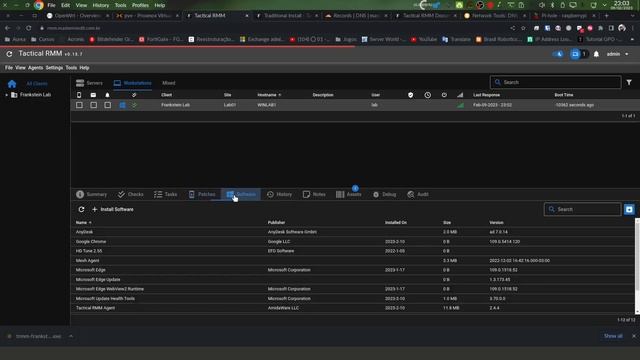
Task: Open the Debug tab
Action: click(384, 194)
